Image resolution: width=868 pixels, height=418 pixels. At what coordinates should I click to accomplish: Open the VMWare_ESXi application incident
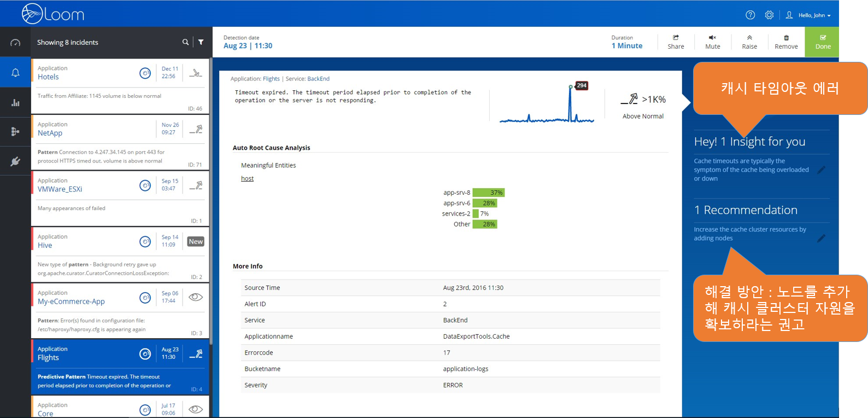point(120,199)
